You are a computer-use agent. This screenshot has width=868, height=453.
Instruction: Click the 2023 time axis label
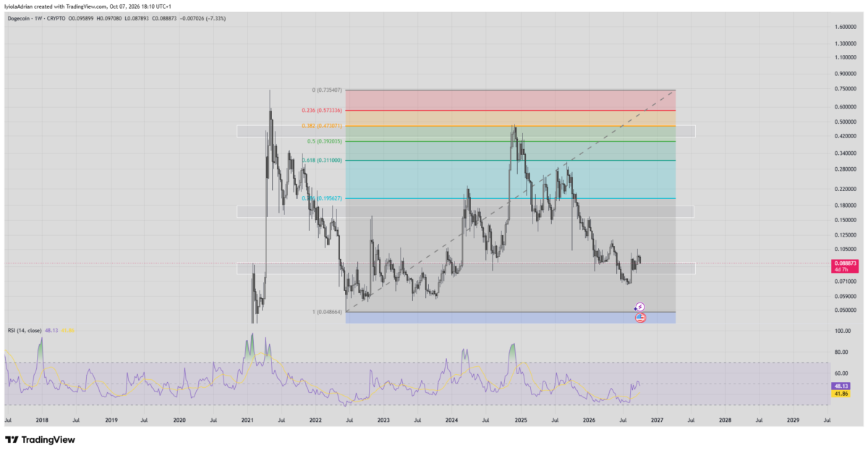point(383,420)
